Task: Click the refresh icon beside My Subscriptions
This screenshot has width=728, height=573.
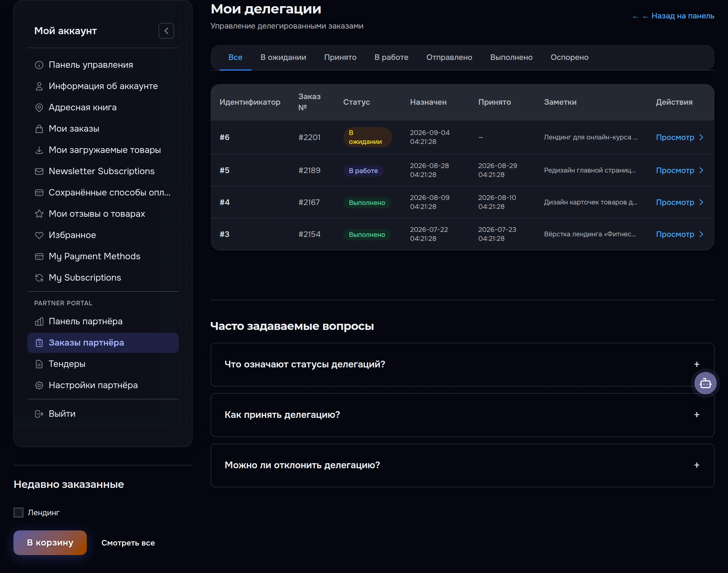Action: click(39, 278)
